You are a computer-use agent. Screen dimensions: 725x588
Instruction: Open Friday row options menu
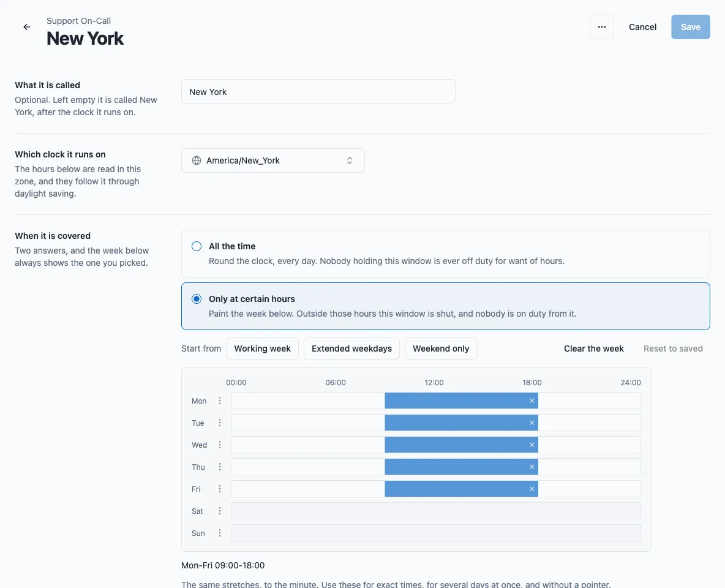point(220,489)
